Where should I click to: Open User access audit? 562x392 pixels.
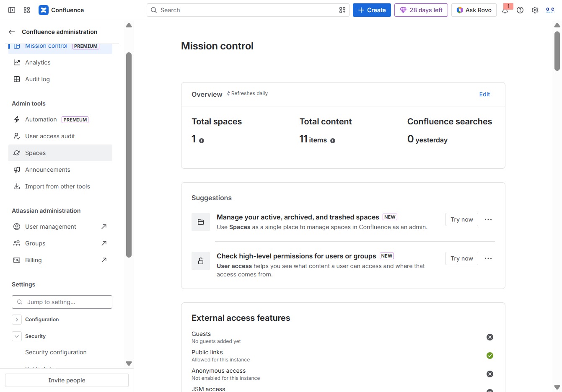[x=60, y=136]
